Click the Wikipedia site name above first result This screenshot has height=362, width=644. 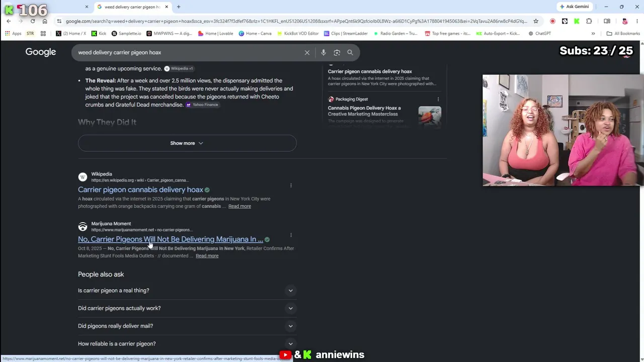pyautogui.click(x=102, y=174)
